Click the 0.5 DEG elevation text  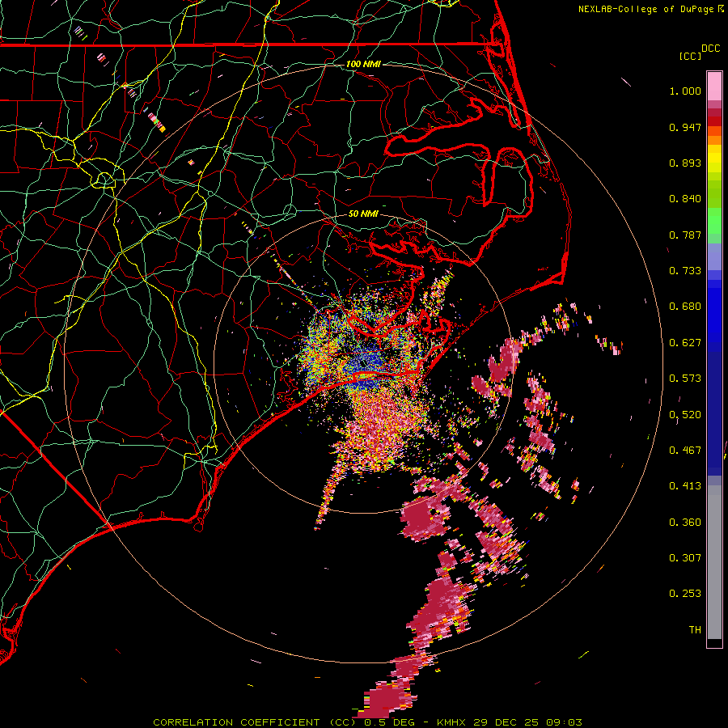(x=390, y=722)
